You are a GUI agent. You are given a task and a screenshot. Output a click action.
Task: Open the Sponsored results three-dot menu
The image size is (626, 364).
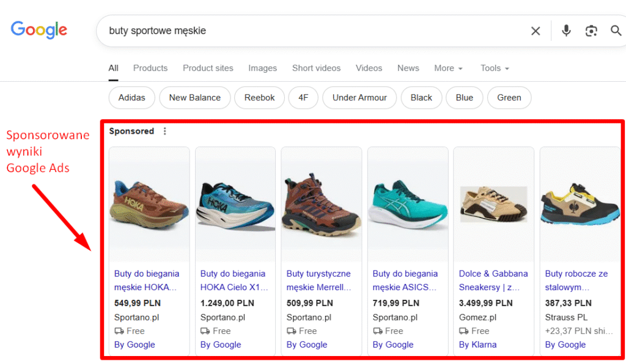point(164,131)
